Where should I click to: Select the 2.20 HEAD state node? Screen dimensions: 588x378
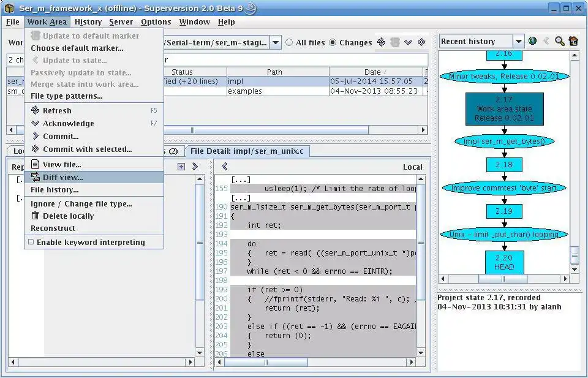[504, 262]
